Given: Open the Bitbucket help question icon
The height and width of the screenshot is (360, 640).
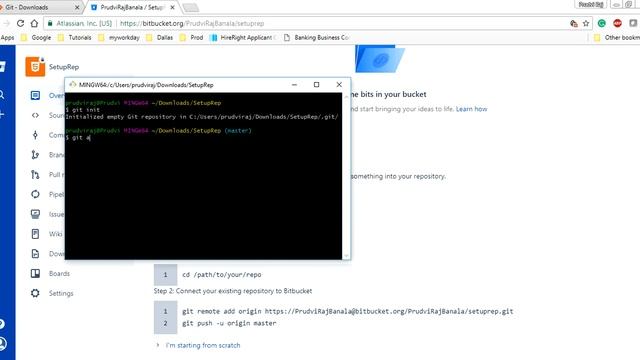Looking at the screenshot, I should click(2, 324).
